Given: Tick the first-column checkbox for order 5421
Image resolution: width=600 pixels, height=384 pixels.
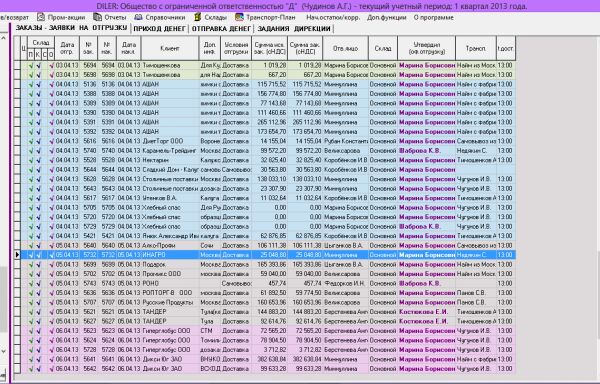Looking at the screenshot, I should pos(17,236).
